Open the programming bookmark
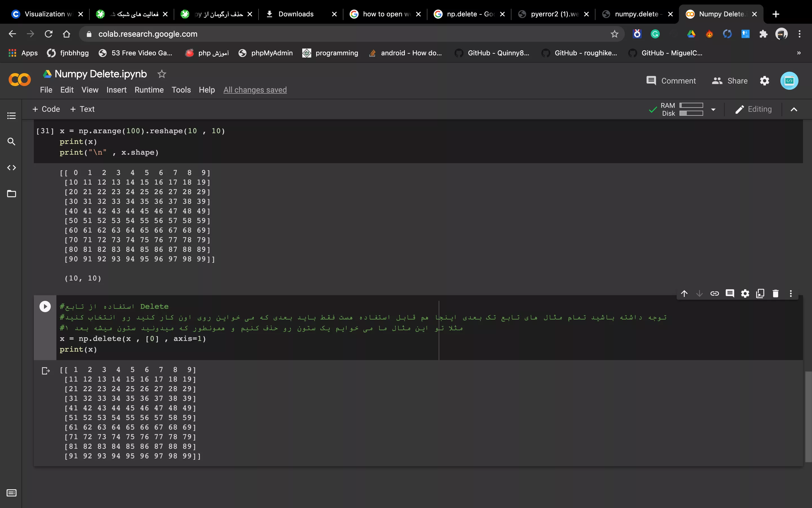Image resolution: width=812 pixels, height=508 pixels. (330, 53)
